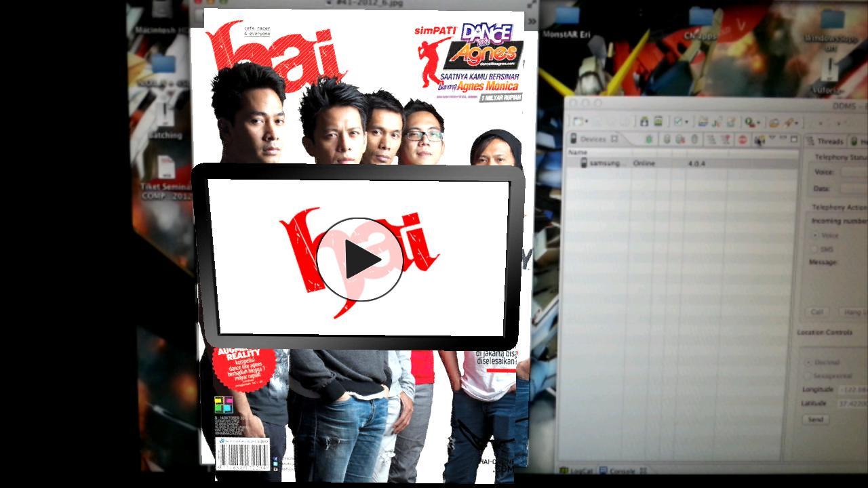Click the green run icon in DDMS toolbar
This screenshot has height=488, width=868.
tap(749, 122)
